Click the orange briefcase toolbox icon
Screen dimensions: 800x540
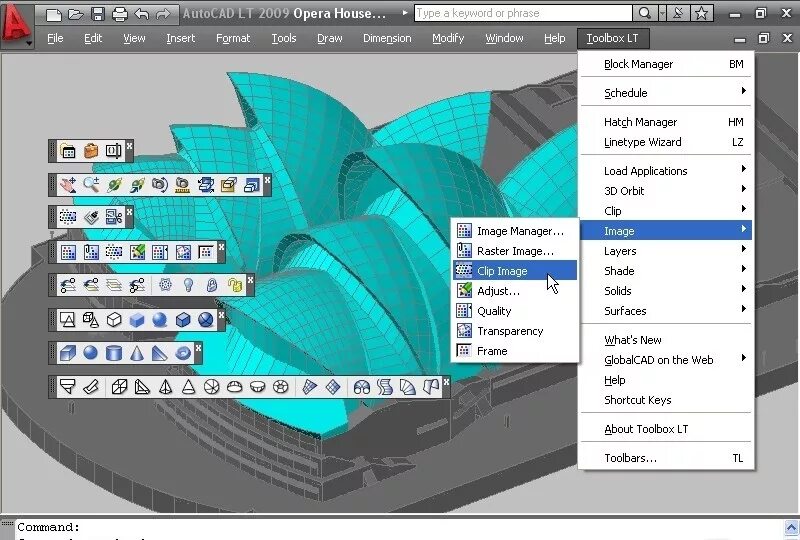pyautogui.click(x=91, y=151)
